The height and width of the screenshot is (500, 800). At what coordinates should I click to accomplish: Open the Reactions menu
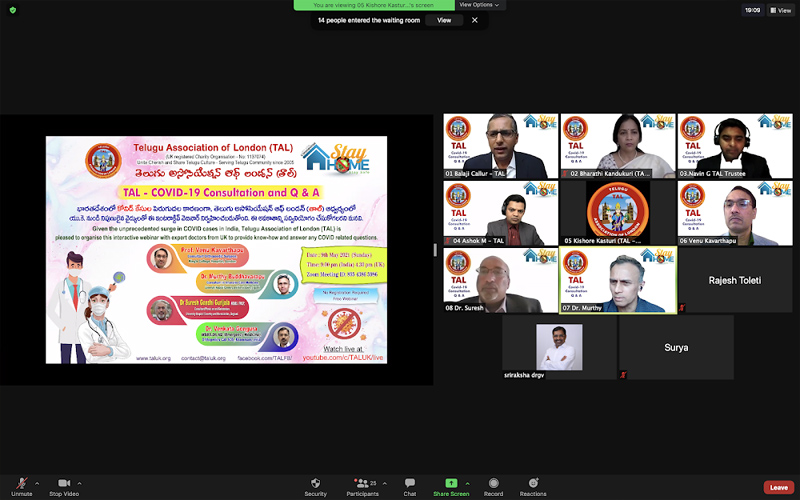(x=533, y=487)
